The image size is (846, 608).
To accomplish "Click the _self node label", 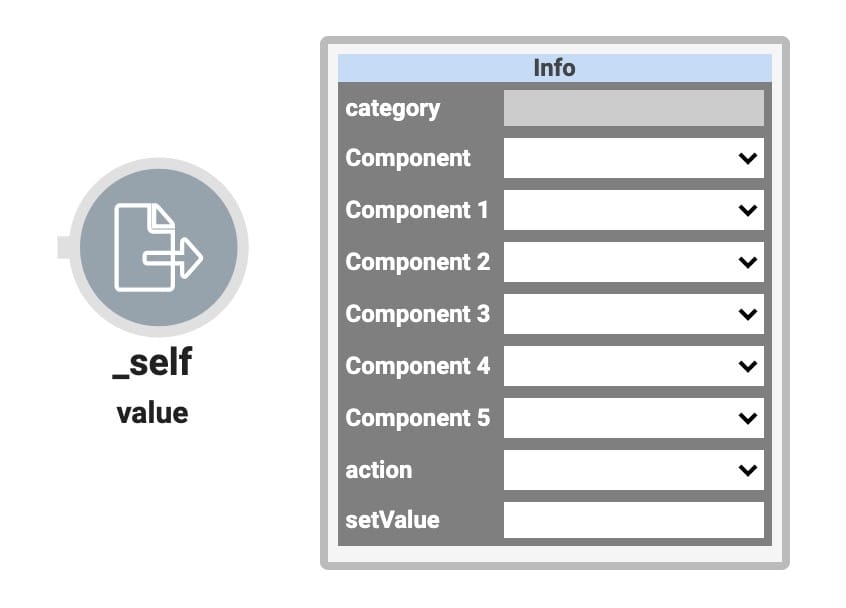I will tap(152, 363).
